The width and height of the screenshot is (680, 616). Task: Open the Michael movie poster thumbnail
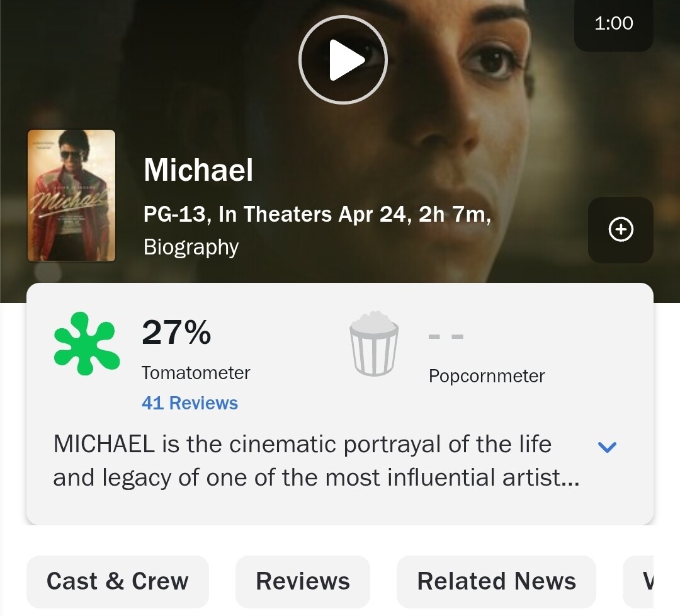[x=72, y=196]
